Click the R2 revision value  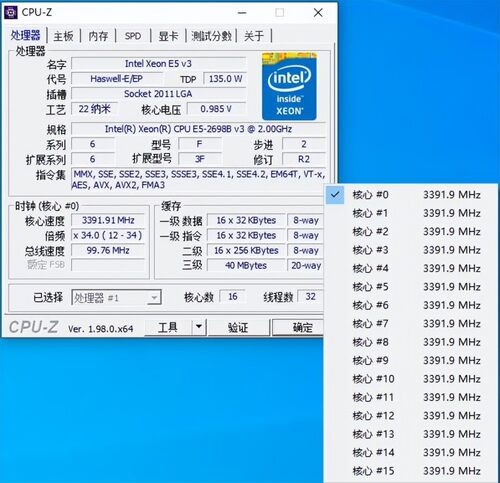click(x=304, y=159)
